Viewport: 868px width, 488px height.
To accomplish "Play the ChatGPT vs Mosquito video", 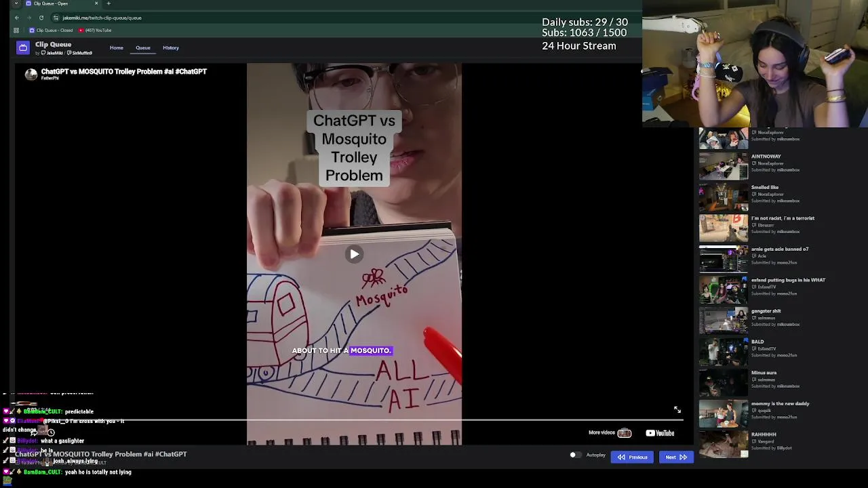I will pos(354,254).
